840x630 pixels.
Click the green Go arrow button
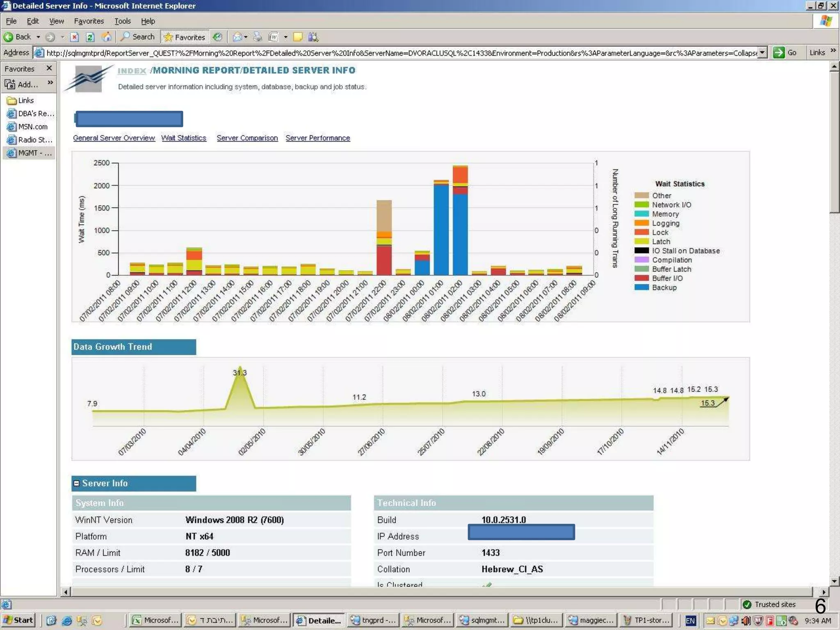(778, 52)
